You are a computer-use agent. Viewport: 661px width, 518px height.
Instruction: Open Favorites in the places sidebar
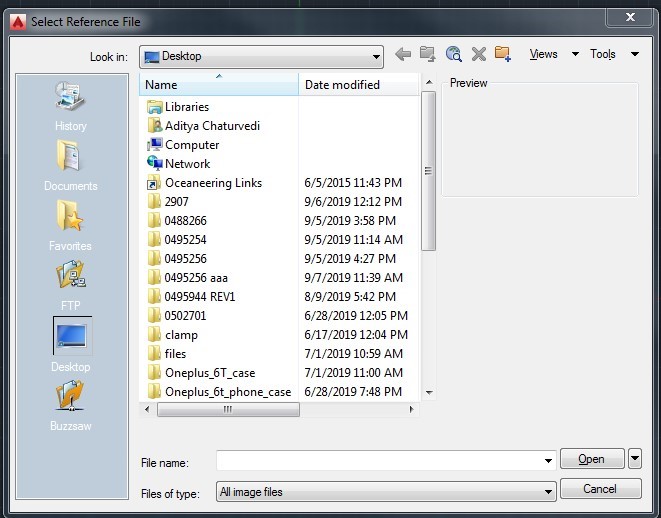point(70,226)
